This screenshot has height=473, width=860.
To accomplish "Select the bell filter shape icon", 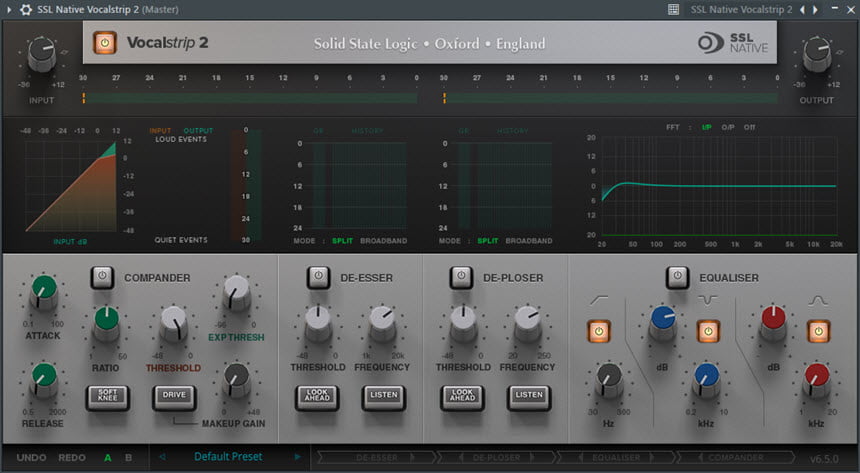I will 818,300.
